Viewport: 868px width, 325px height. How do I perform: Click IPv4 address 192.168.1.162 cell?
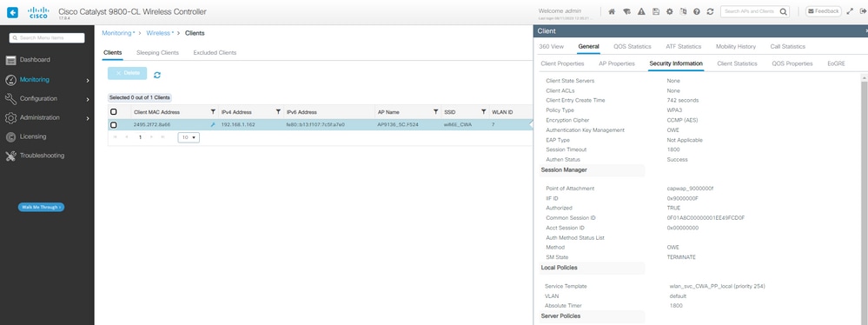pyautogui.click(x=239, y=125)
